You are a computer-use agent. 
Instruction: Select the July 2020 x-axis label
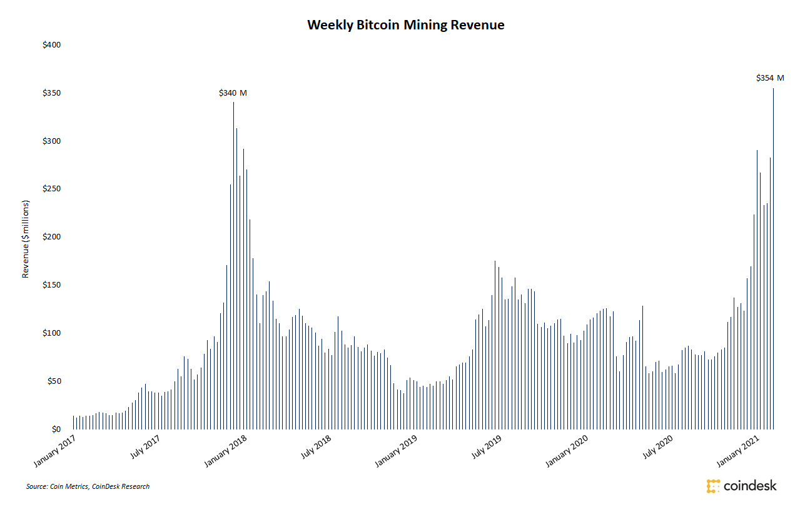pyautogui.click(x=659, y=448)
